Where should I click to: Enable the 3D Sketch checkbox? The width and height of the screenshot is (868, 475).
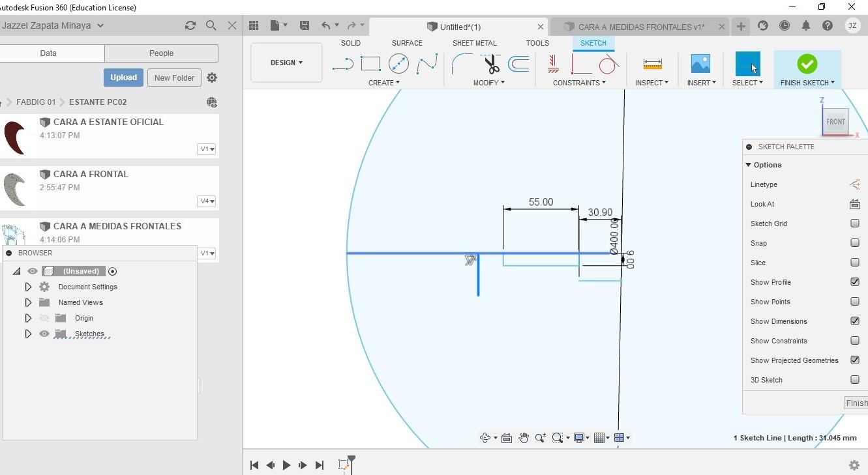(855, 380)
